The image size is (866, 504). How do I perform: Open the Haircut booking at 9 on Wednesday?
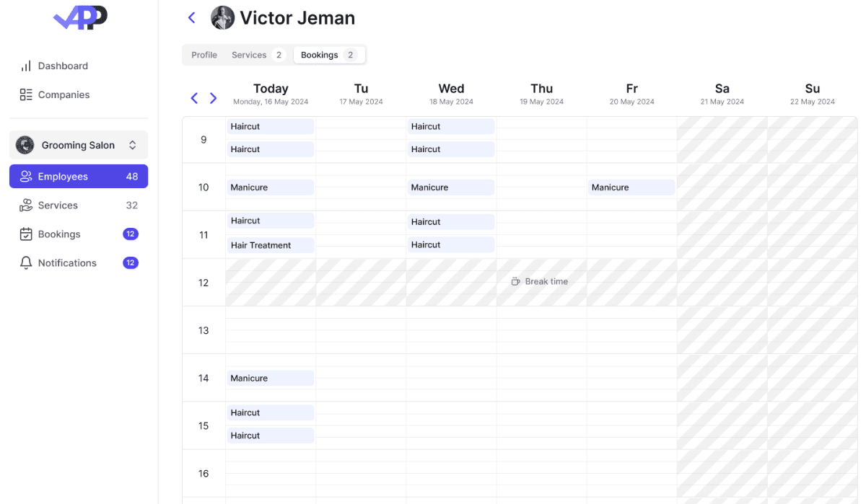(450, 126)
